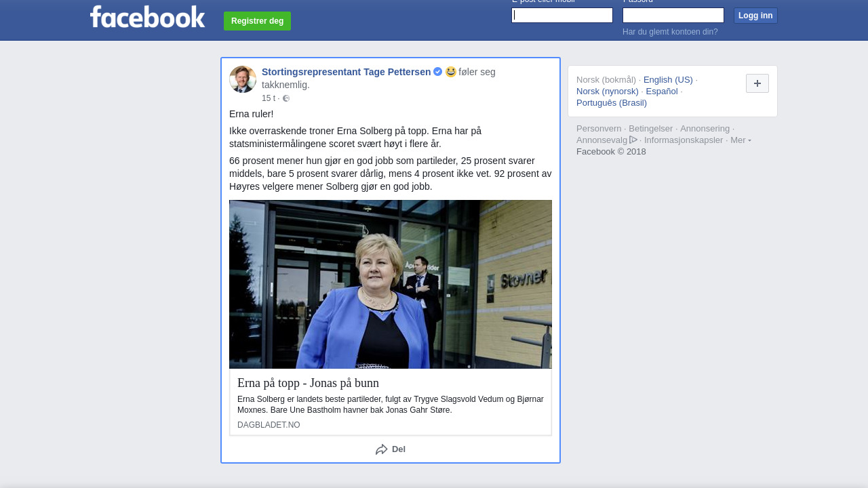
Task: Open article headline 'Erna på topp - Jonas på bunn'
Action: [x=308, y=383]
